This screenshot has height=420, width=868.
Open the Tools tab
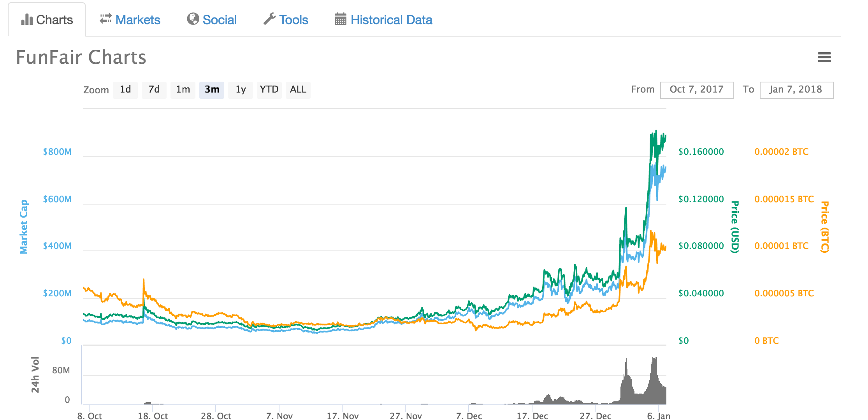[286, 19]
